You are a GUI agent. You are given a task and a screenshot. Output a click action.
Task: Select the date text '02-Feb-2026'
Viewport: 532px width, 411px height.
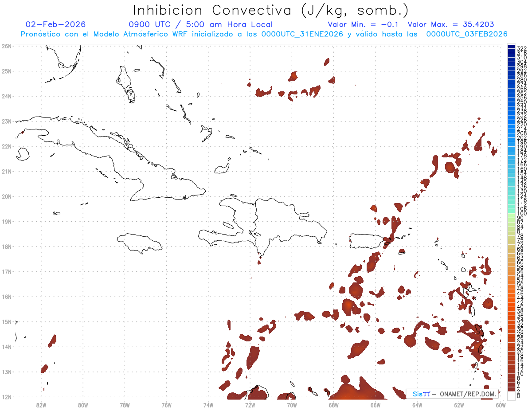(56, 24)
